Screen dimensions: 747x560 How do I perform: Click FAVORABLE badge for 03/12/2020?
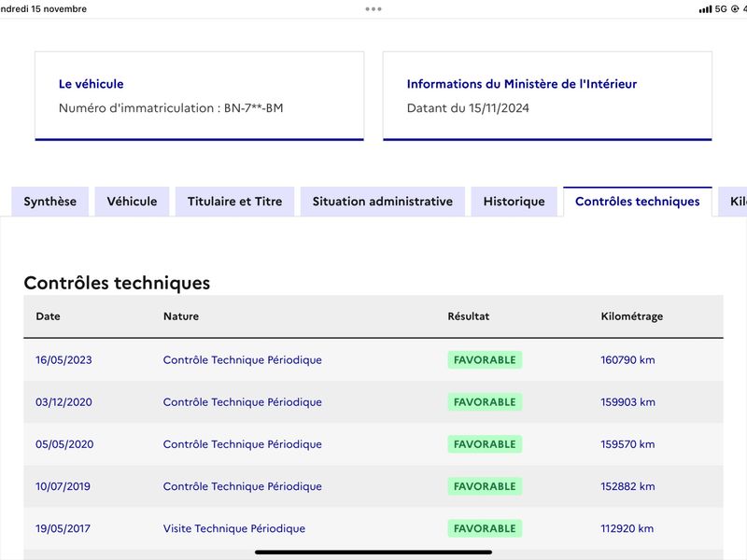[485, 402]
